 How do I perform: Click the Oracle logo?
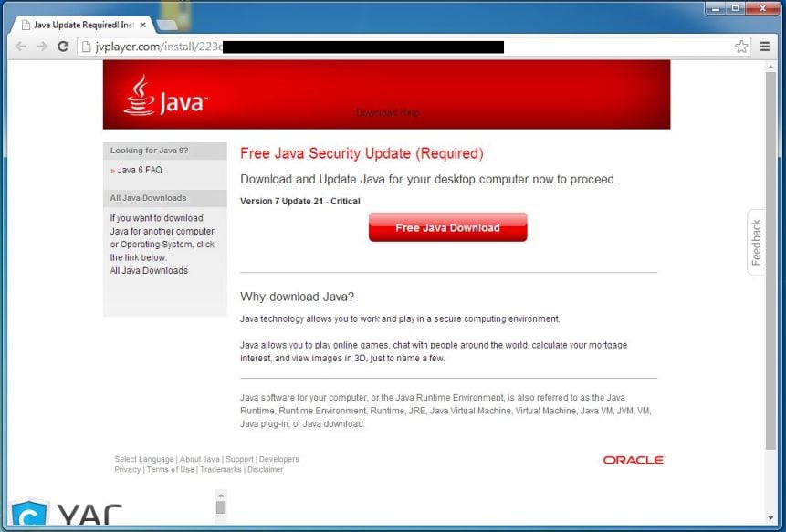(634, 460)
